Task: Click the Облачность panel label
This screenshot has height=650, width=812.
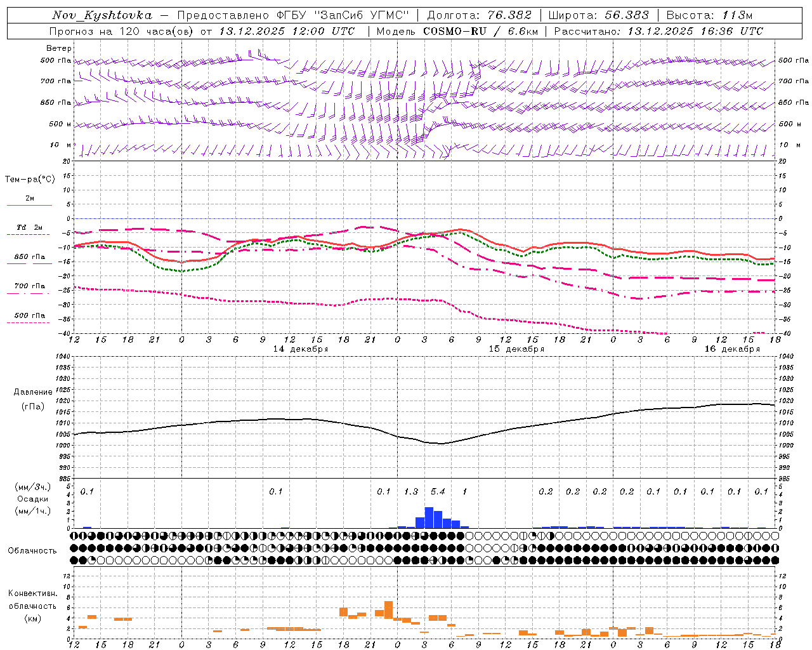Action: pyautogui.click(x=32, y=551)
